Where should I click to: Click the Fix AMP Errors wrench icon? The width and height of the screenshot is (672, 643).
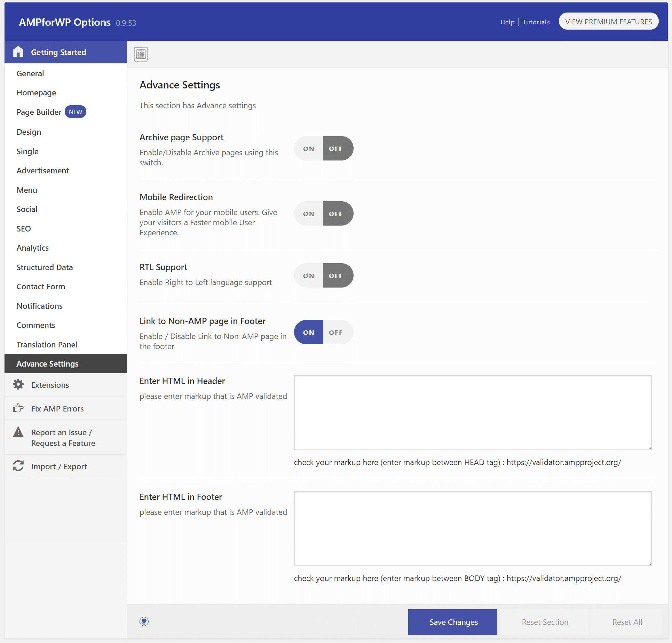(x=18, y=408)
